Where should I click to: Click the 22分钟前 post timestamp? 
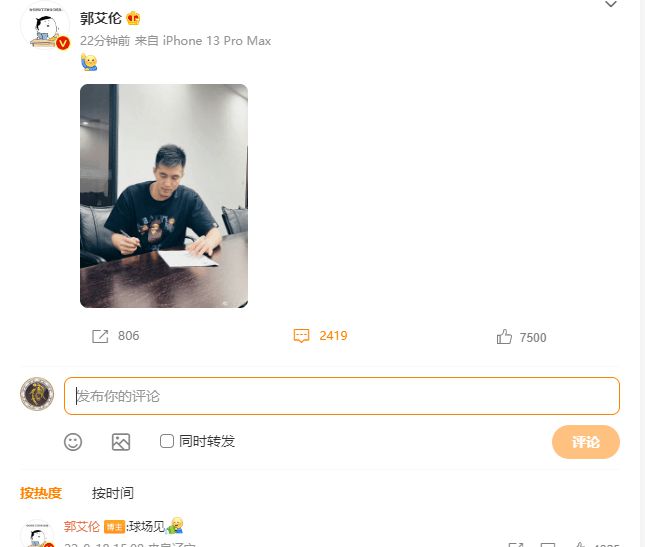pyautogui.click(x=105, y=41)
